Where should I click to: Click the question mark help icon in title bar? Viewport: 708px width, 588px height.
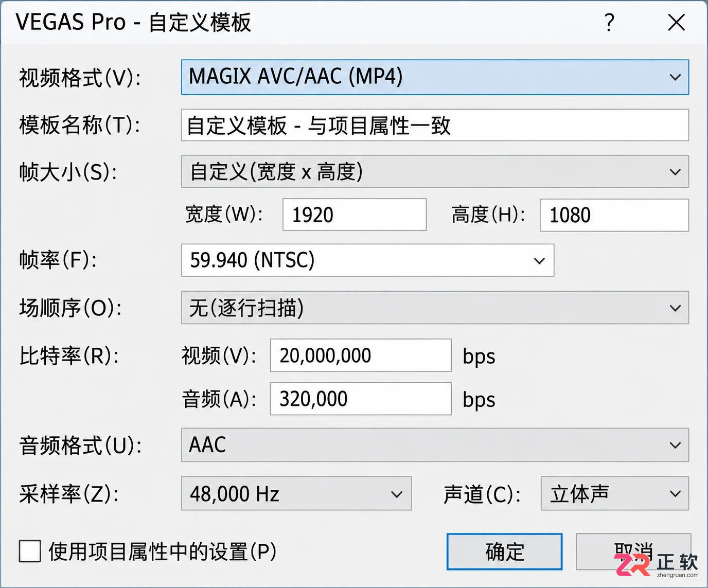point(609,22)
